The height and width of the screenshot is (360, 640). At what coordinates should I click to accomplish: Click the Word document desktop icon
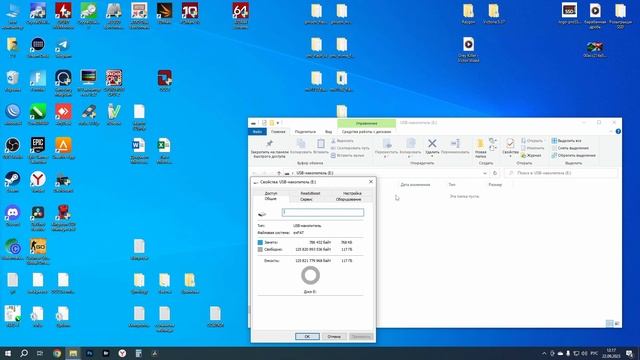click(x=139, y=150)
